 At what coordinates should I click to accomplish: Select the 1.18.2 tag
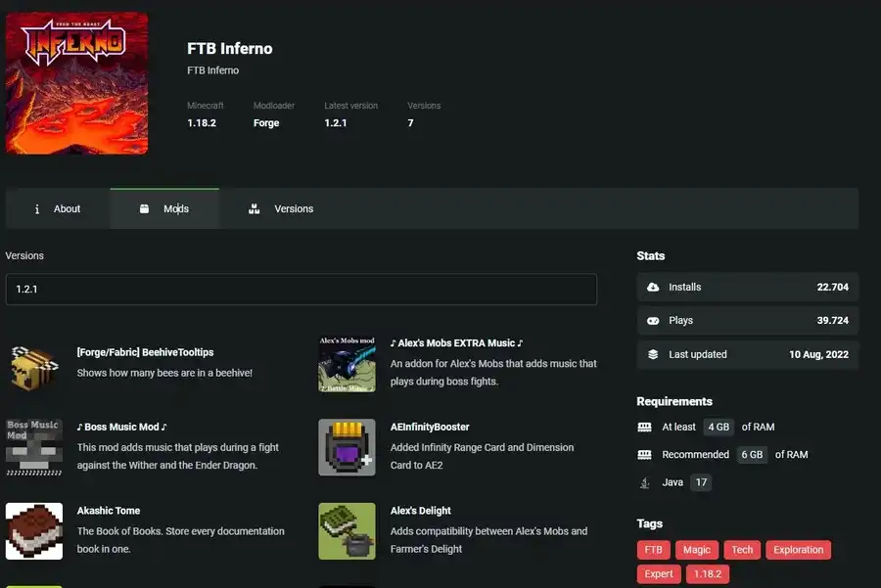pos(708,574)
